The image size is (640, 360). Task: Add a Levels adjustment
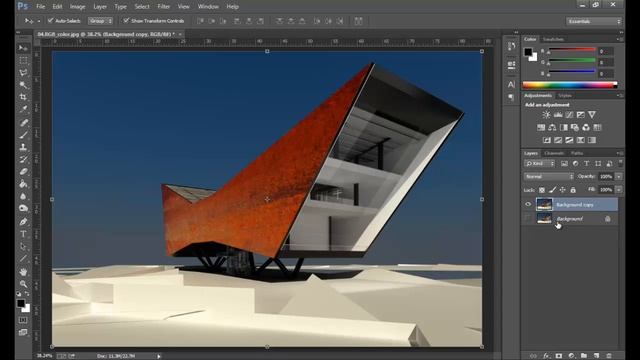(x=558, y=115)
